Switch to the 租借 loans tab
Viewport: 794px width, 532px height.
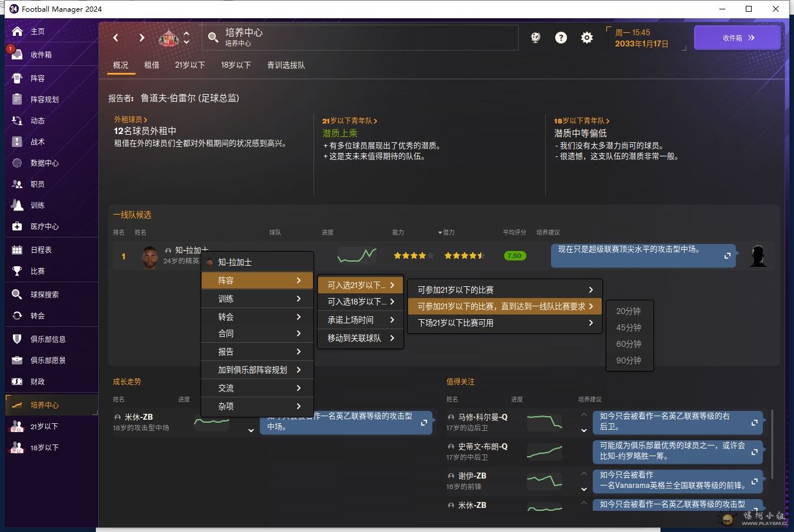pyautogui.click(x=152, y=65)
